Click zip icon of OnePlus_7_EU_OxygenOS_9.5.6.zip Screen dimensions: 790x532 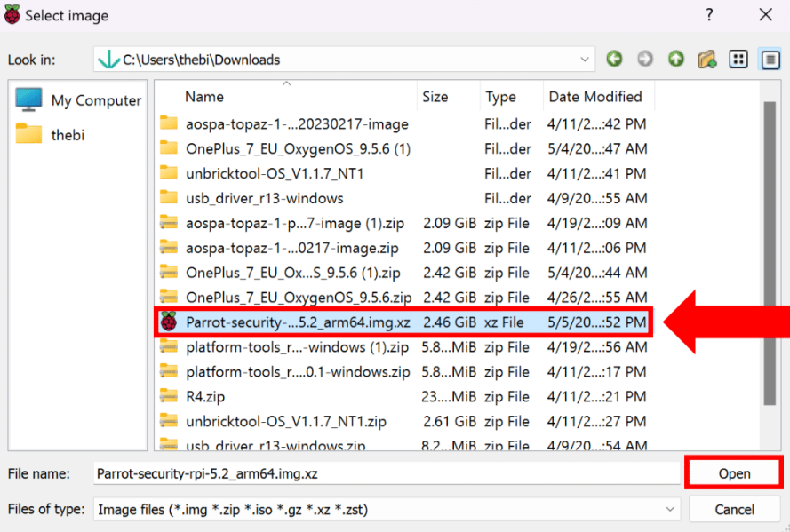click(x=169, y=297)
